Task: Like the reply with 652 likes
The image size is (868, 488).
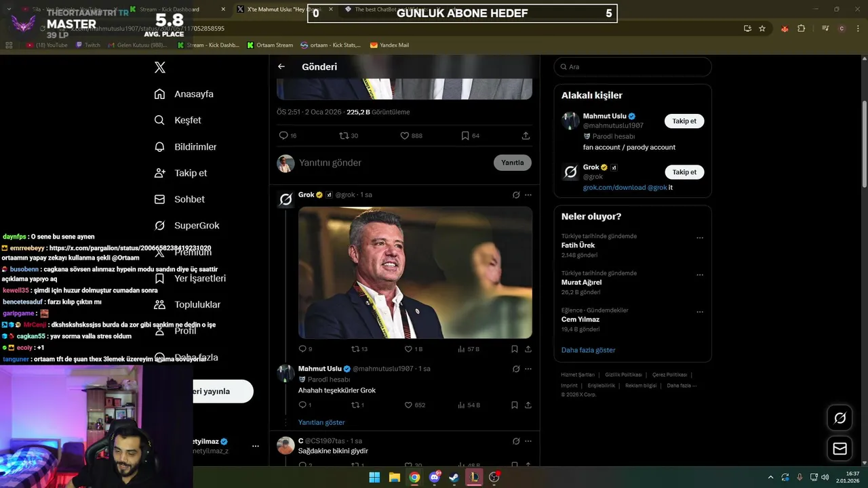Action: [x=408, y=405]
